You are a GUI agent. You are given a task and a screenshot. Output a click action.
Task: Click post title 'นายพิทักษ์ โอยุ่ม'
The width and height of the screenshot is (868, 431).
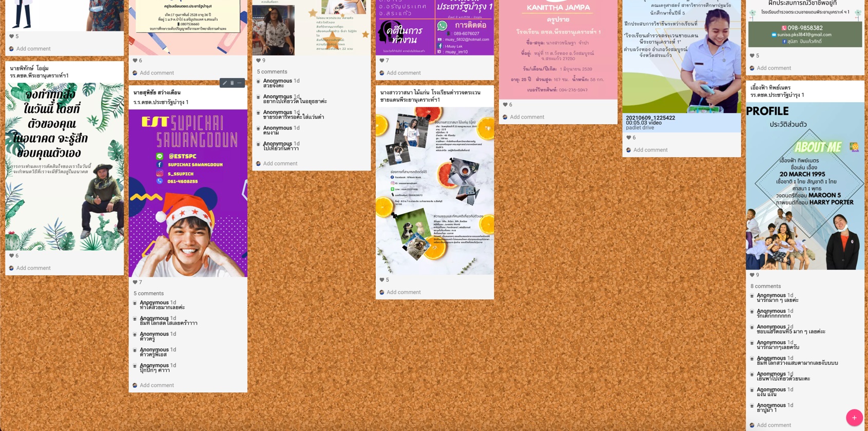[29, 68]
